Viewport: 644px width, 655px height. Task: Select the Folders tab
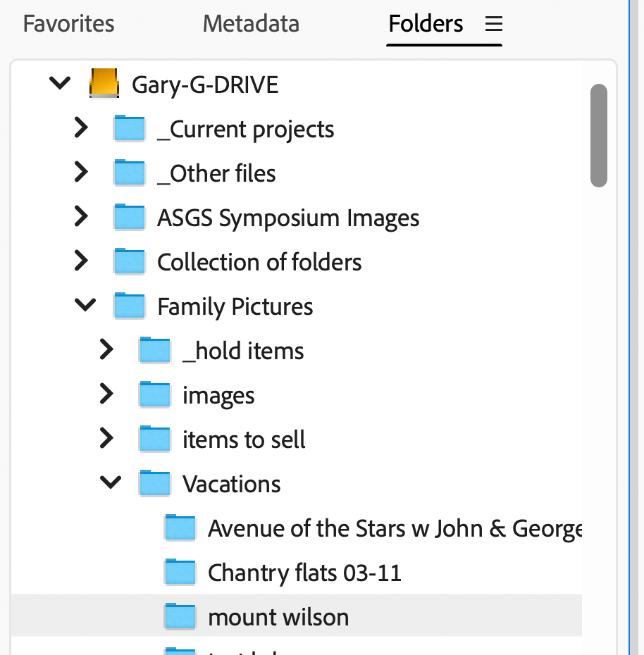(x=425, y=24)
